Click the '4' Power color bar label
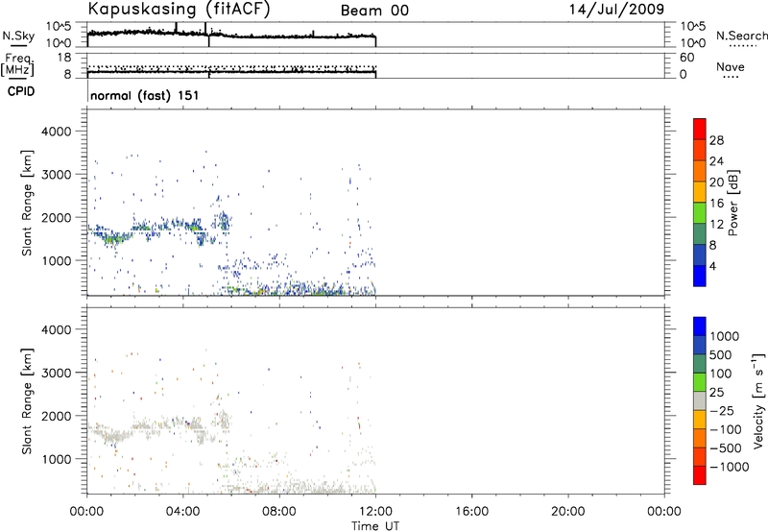Image resolution: width=768 pixels, height=532 pixels. click(x=712, y=266)
